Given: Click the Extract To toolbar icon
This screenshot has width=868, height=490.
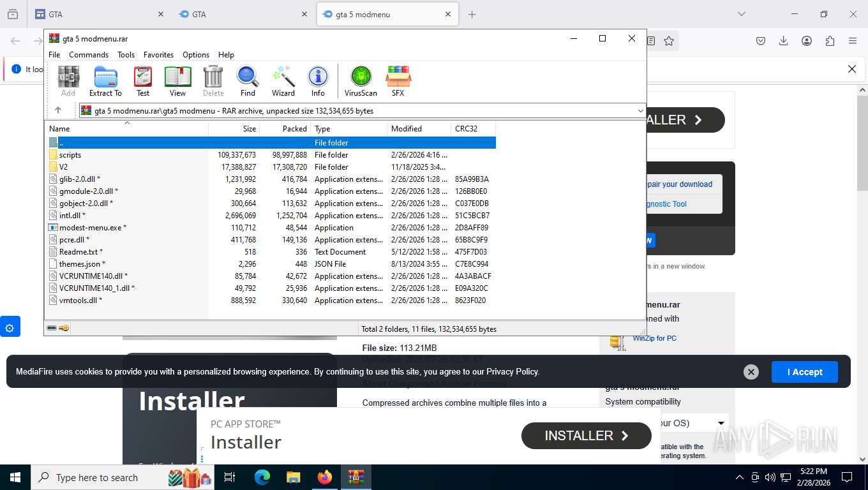Looking at the screenshot, I should click(x=105, y=81).
